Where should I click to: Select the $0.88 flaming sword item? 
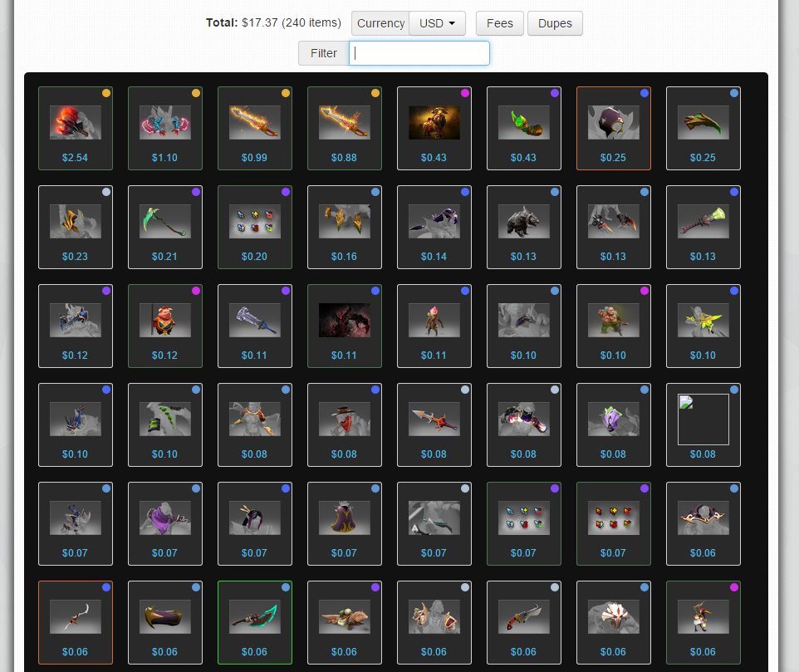[345, 129]
